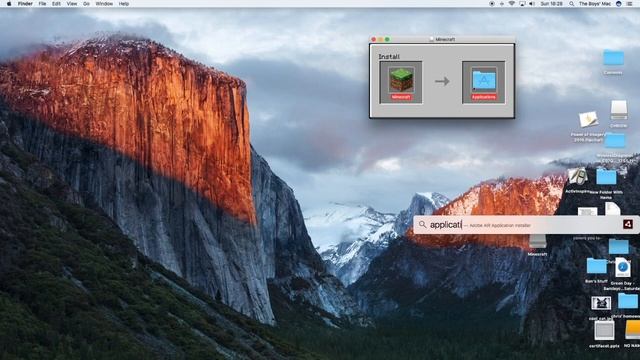This screenshot has height=360, width=640.
Task: Open the Edit menu
Action: tap(56, 4)
